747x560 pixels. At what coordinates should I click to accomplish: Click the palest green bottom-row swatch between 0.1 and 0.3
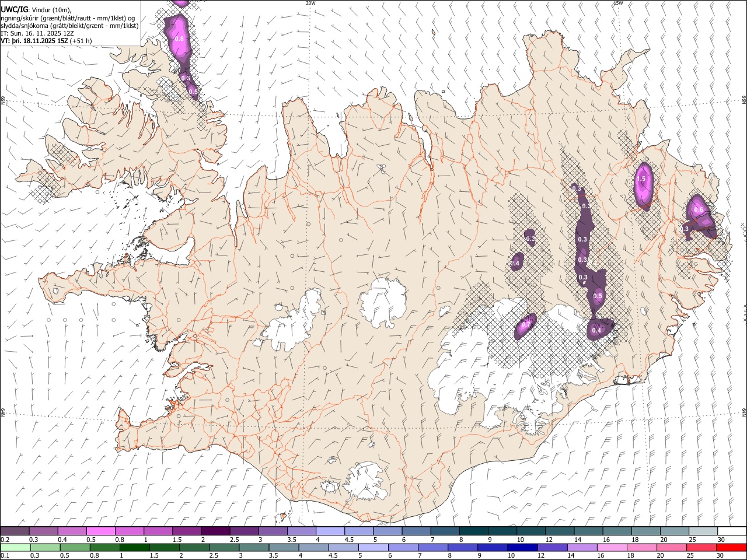(15, 547)
